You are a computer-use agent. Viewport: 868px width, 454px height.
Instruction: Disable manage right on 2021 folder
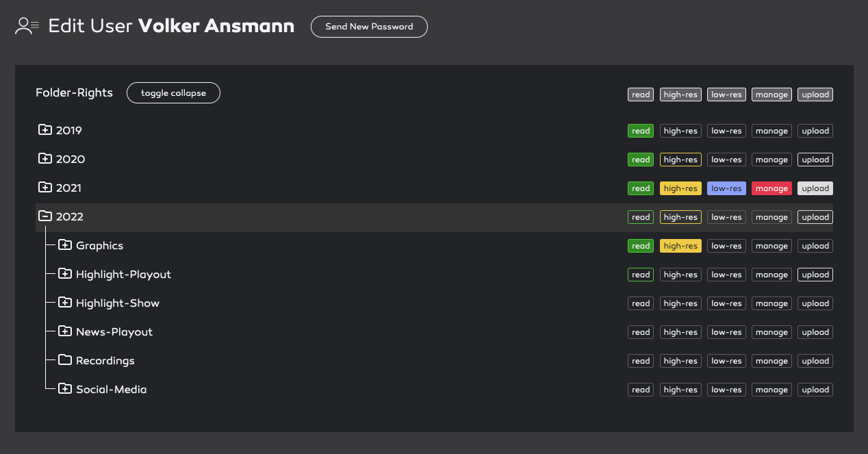tap(771, 188)
